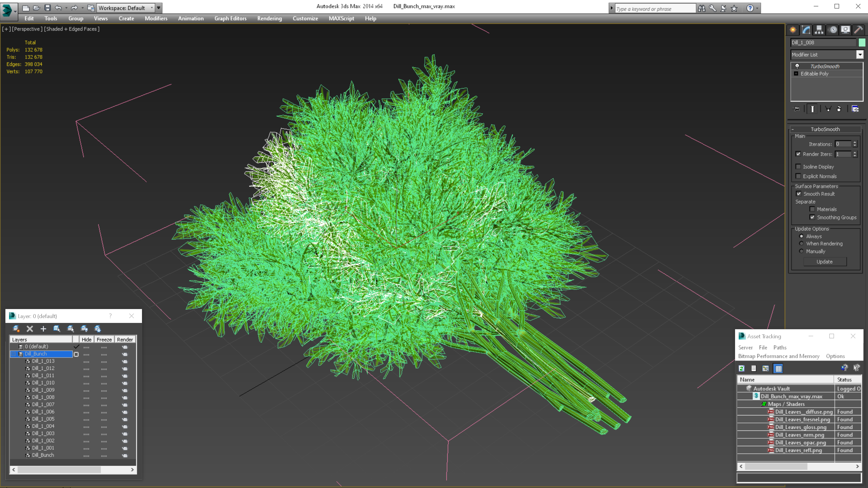Switch Asset Tracking to table view icon

click(778, 368)
